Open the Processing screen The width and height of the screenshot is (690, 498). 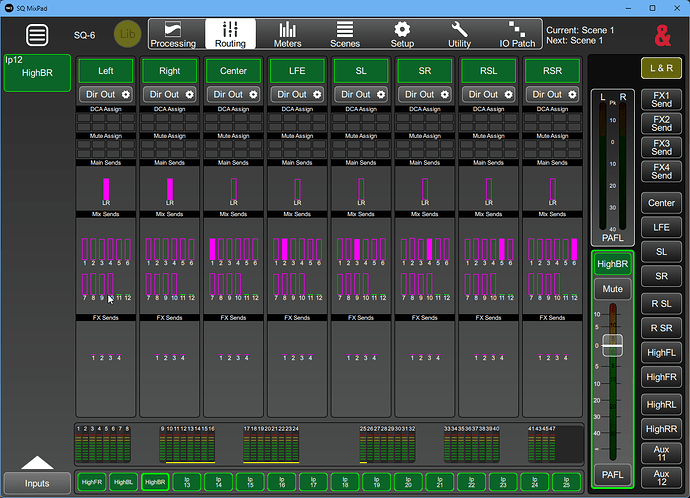coord(172,34)
